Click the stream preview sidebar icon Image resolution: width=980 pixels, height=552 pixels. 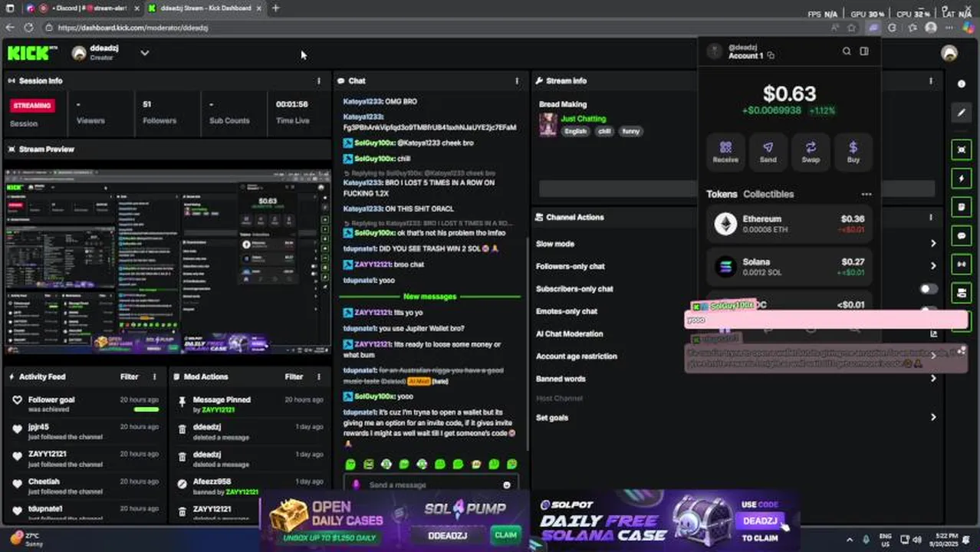[962, 149]
